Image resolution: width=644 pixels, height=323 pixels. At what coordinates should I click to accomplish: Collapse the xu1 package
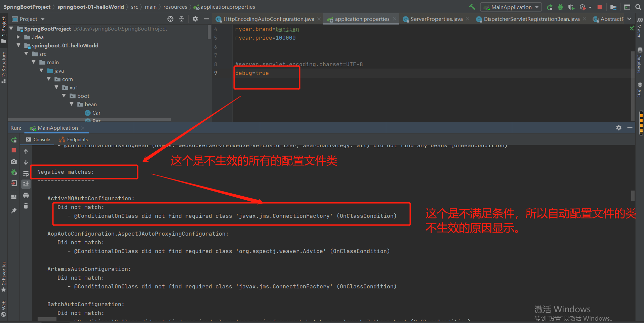tap(57, 87)
